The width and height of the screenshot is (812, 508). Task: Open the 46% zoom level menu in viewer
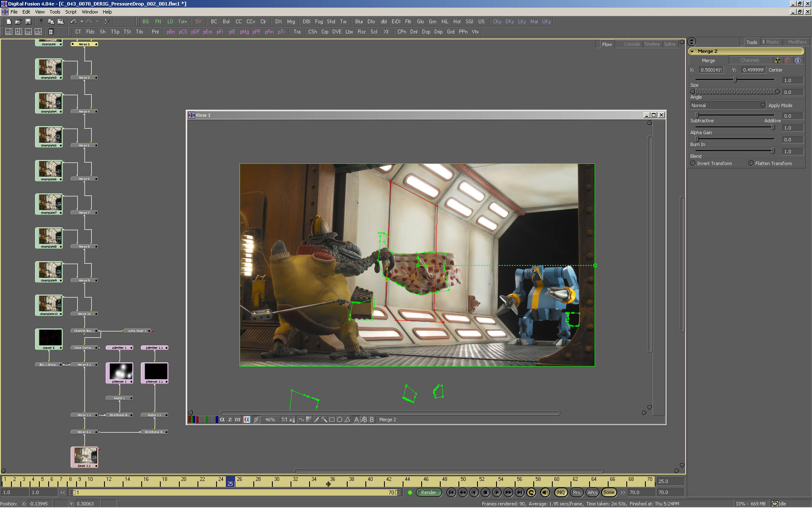[270, 420]
